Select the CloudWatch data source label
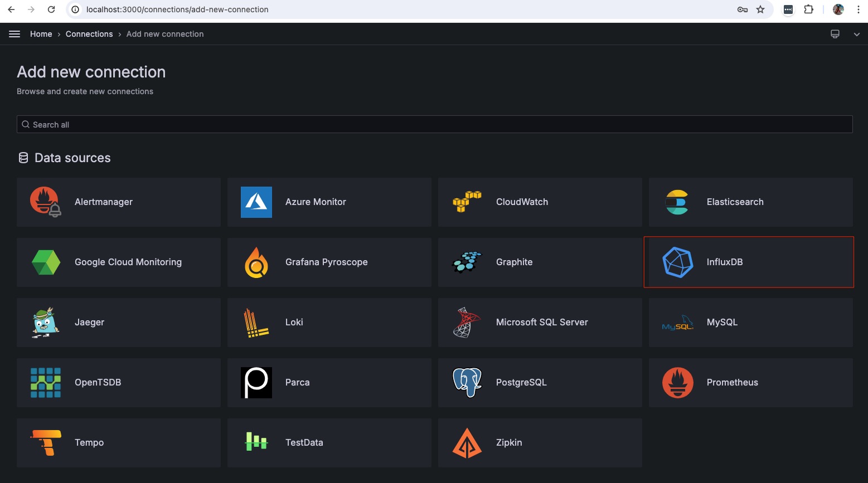868x483 pixels. click(522, 202)
